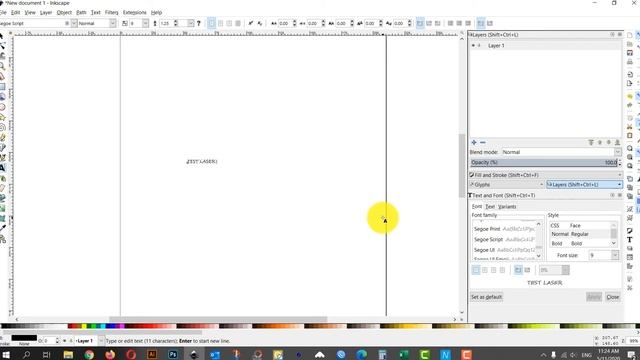Open Windows Start menu

5,354
